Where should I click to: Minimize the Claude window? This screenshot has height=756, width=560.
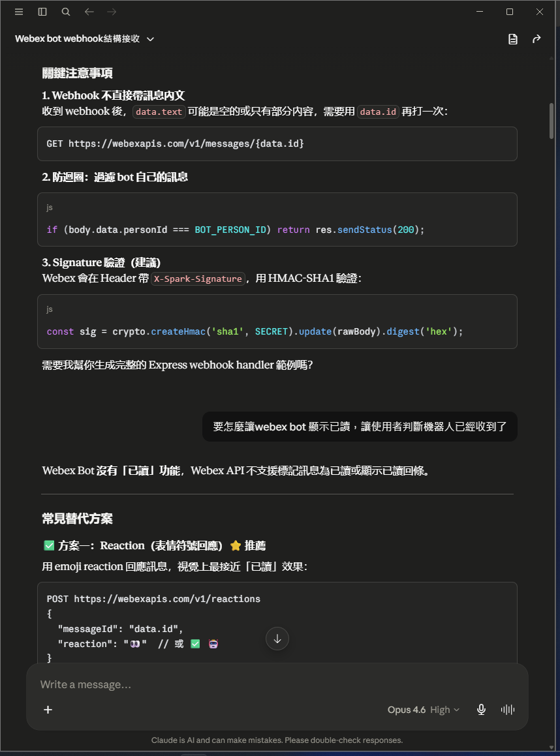point(480,12)
